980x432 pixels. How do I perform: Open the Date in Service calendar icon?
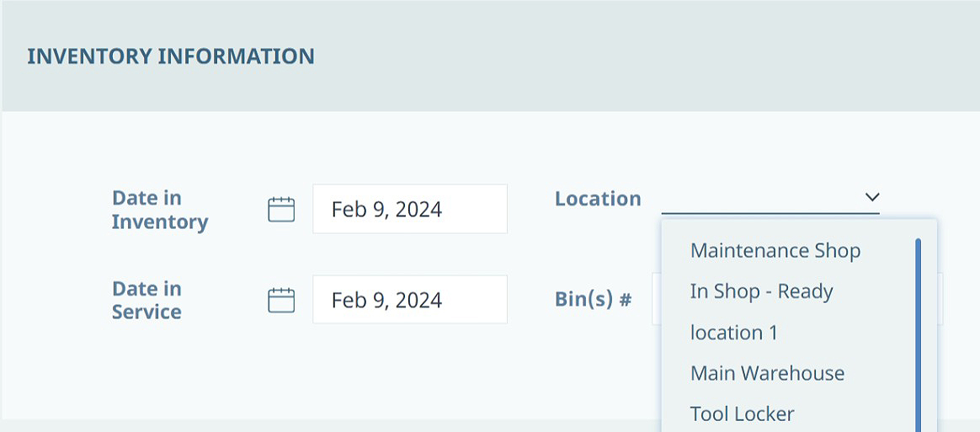[x=281, y=300]
